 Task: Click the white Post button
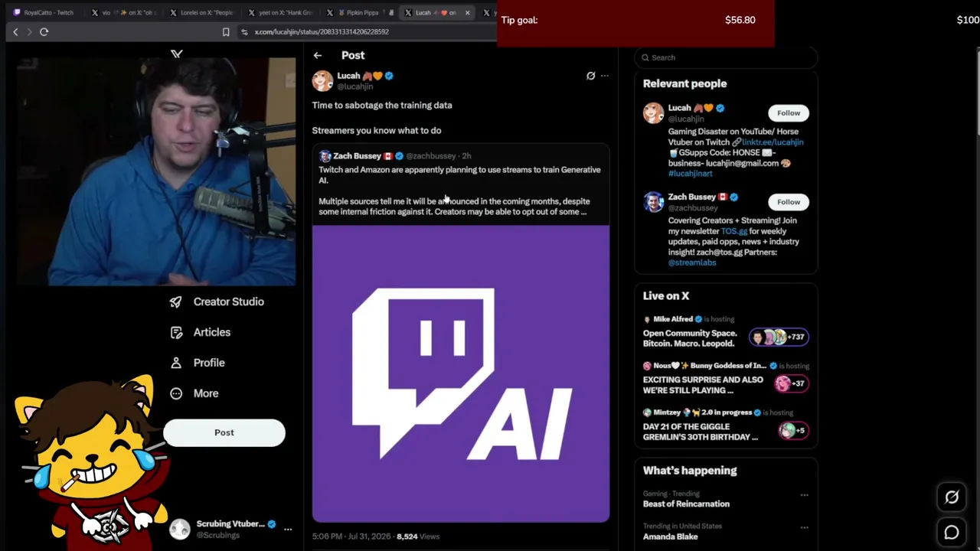coord(224,432)
